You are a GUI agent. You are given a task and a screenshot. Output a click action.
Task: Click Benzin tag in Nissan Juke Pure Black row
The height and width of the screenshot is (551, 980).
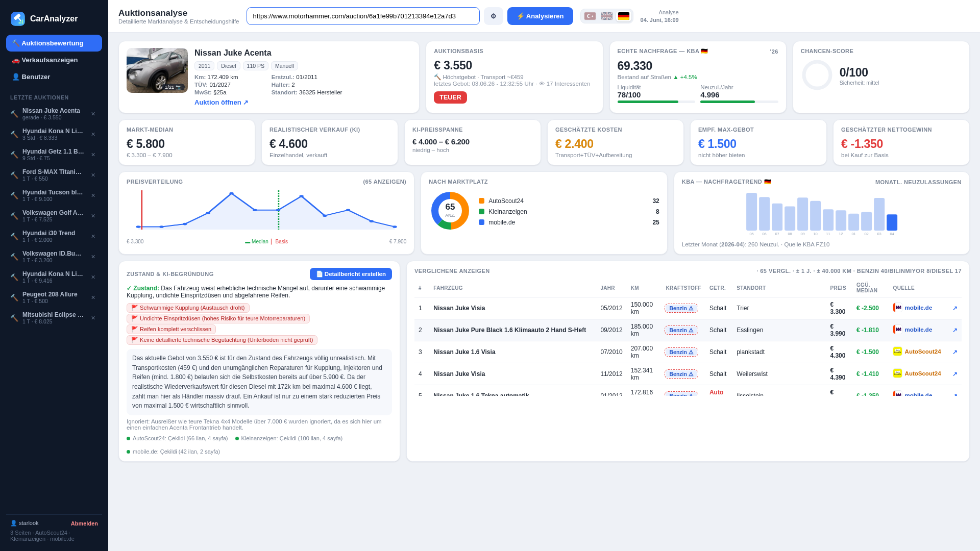point(681,330)
